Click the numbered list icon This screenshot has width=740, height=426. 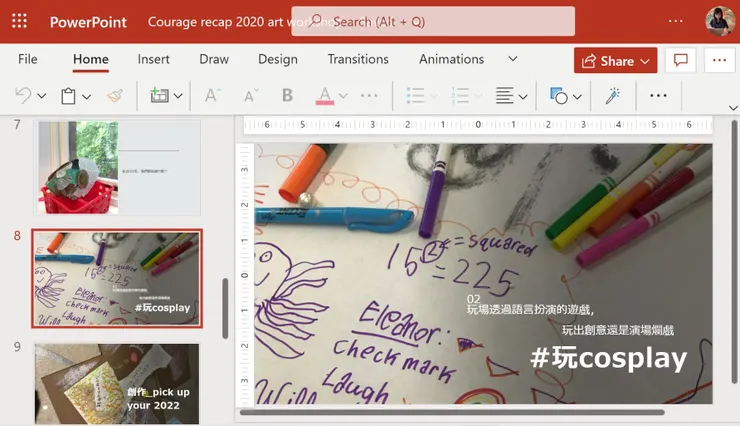tap(460, 95)
